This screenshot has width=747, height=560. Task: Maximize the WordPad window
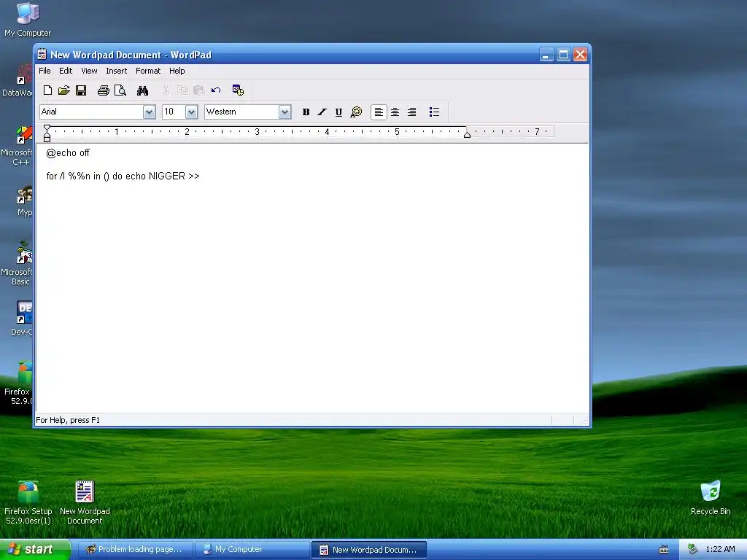tap(564, 54)
